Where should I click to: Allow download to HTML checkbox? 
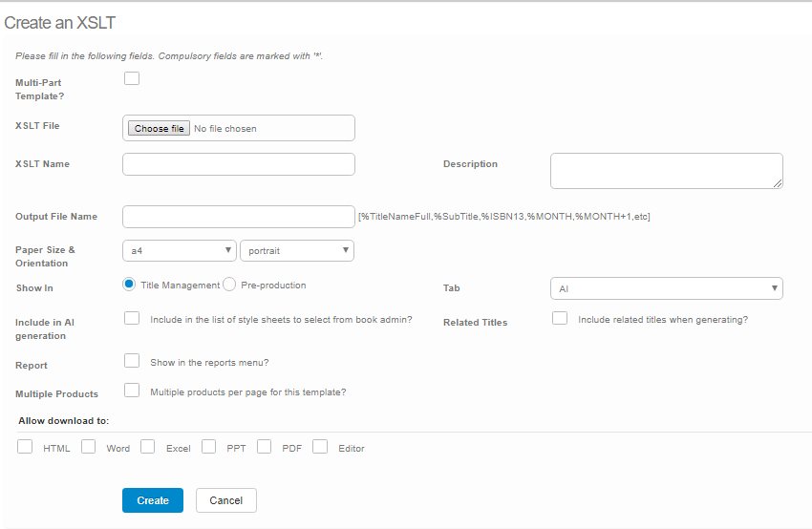[25, 446]
